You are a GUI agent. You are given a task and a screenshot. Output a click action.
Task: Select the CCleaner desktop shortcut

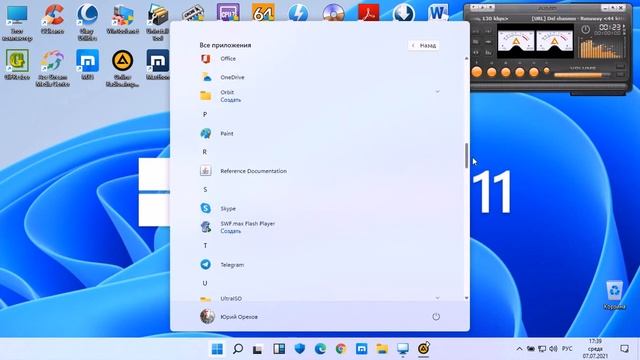coord(53,19)
